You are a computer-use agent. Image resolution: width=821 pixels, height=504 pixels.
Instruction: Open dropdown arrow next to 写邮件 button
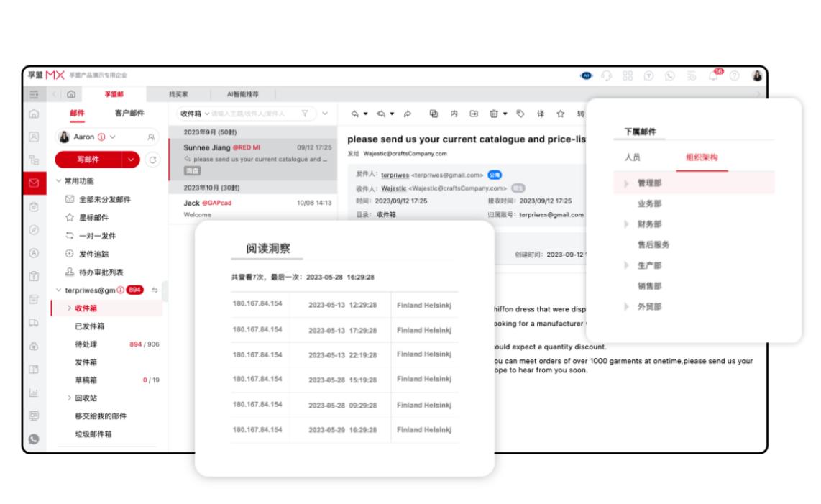coord(130,160)
